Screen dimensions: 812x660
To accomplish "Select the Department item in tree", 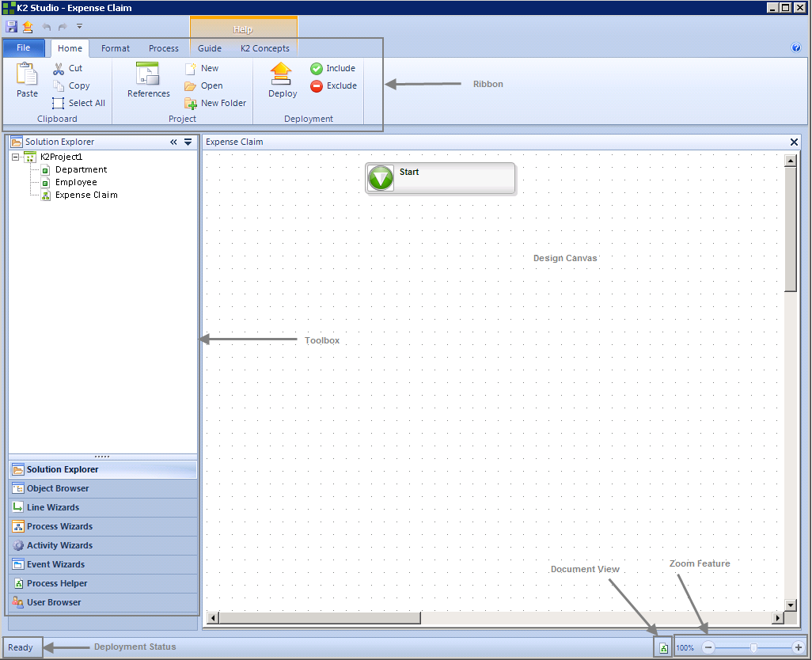I will click(81, 169).
